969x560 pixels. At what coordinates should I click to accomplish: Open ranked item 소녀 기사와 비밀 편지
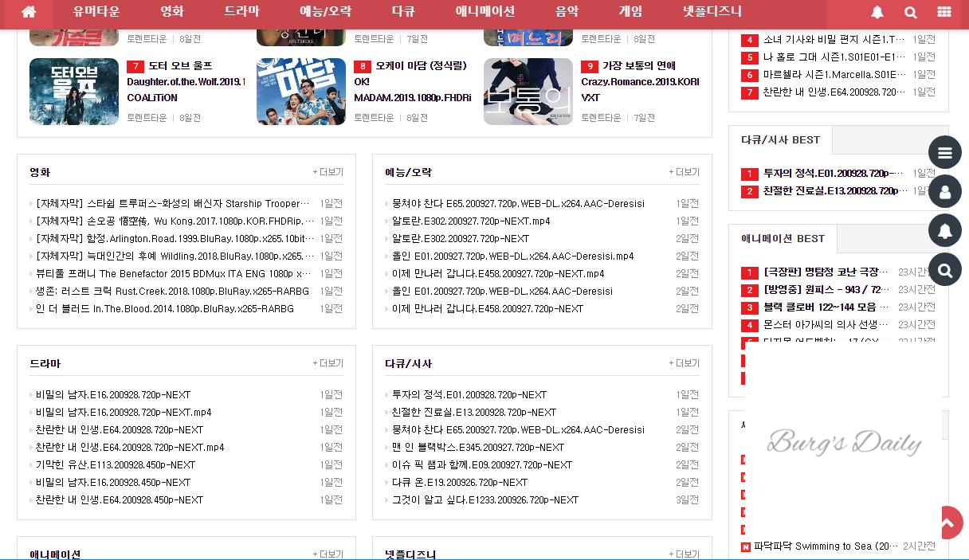click(834, 40)
